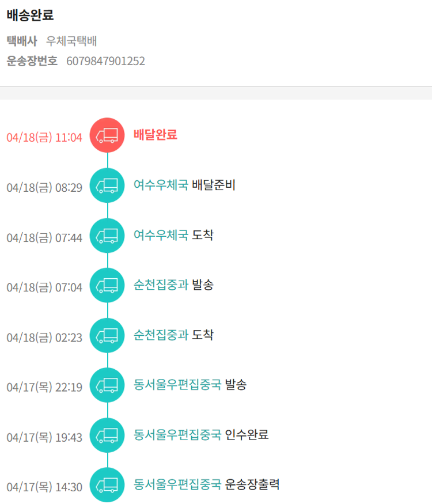Click the tracking number 6079847901252
Screen dimensions: 432x504
point(105,61)
